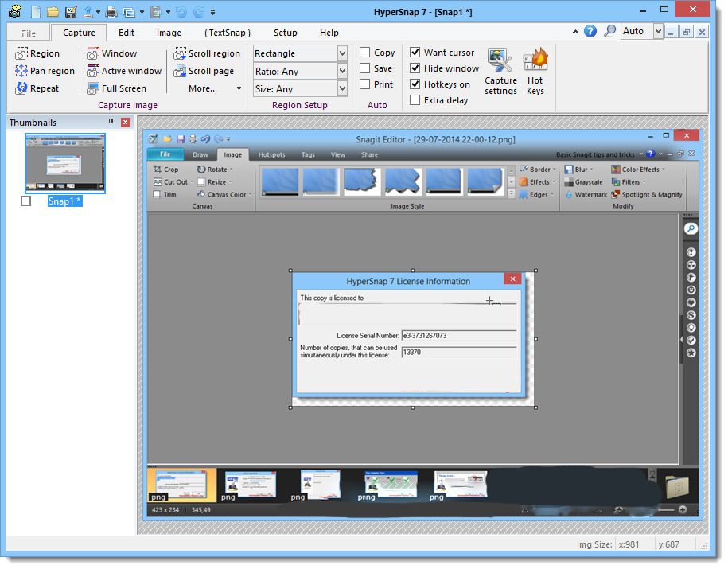The height and width of the screenshot is (569, 728).
Task: Pin the Thumbnails panel
Action: tap(111, 123)
